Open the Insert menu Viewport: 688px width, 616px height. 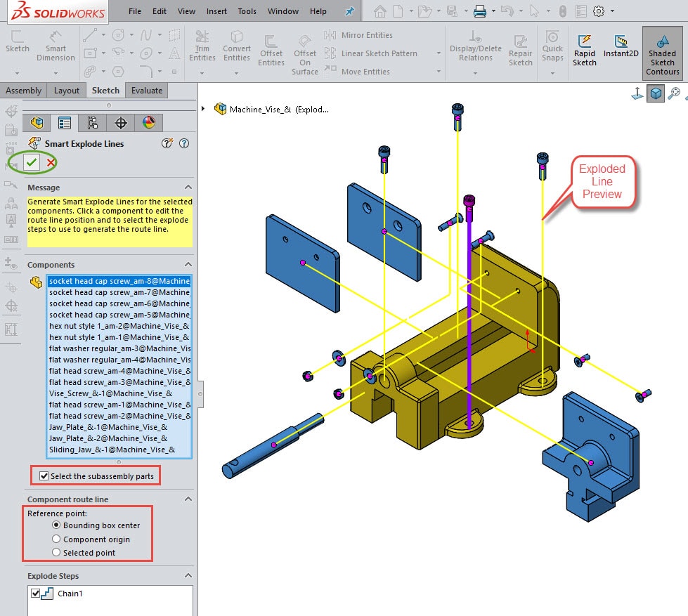point(216,11)
